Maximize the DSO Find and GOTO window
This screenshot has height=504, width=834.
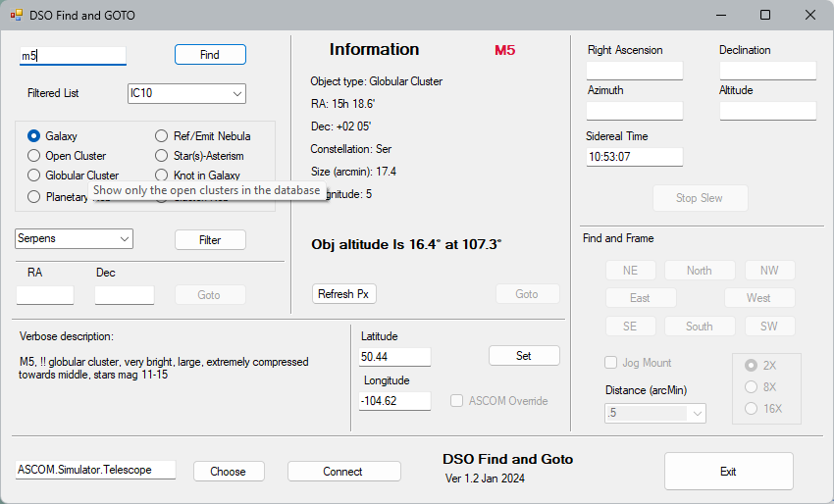765,15
